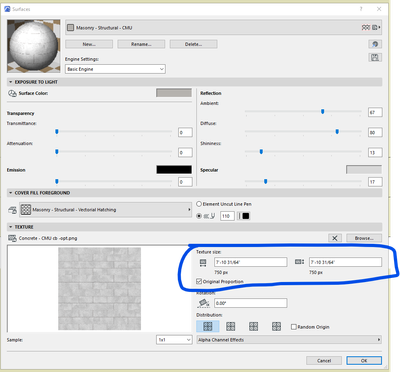Image resolution: width=400 pixels, height=372 pixels.
Task: Click the OK button
Action: (x=364, y=361)
